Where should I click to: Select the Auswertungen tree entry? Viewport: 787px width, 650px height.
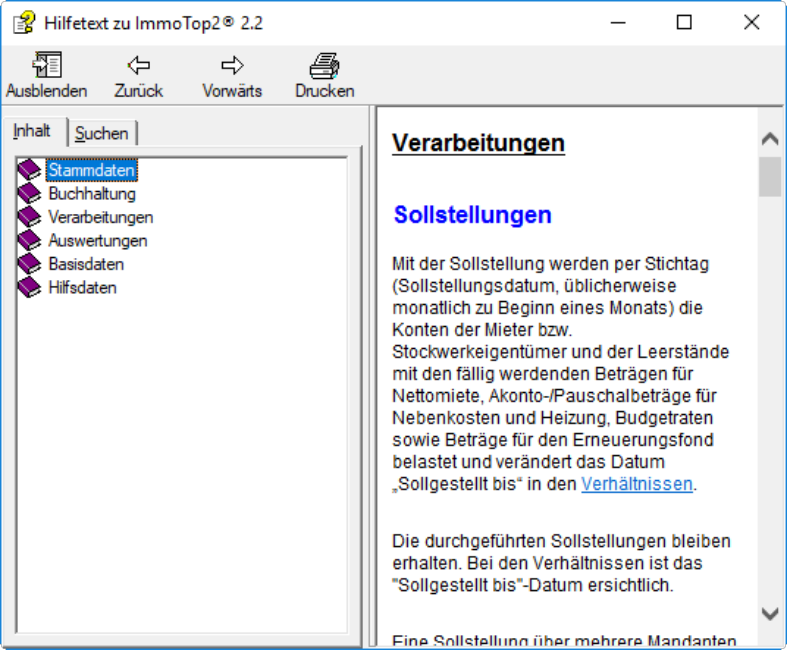pyautogui.click(x=98, y=241)
